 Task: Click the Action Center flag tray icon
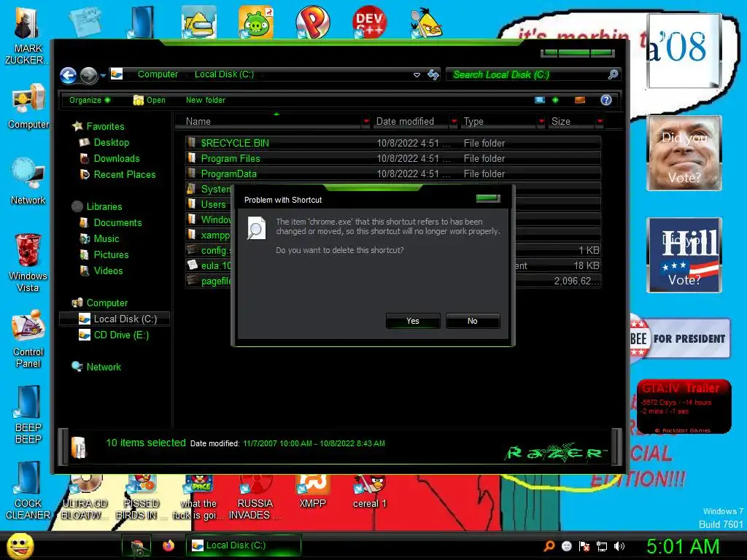(x=584, y=546)
